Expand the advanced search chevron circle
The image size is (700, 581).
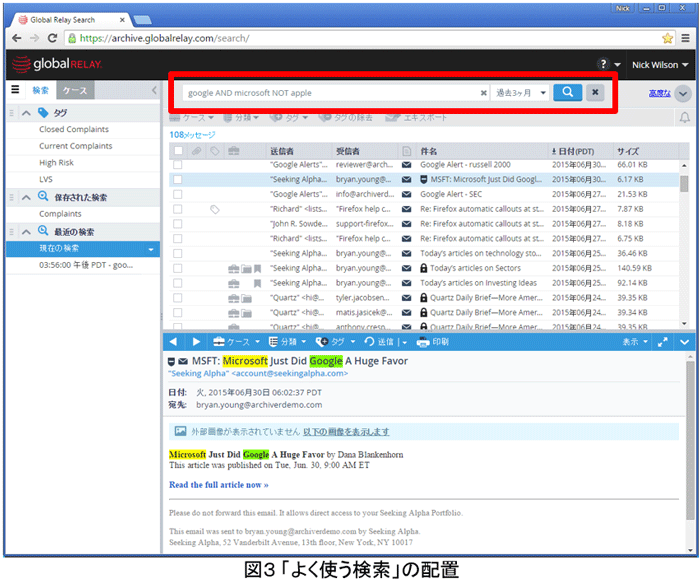683,94
